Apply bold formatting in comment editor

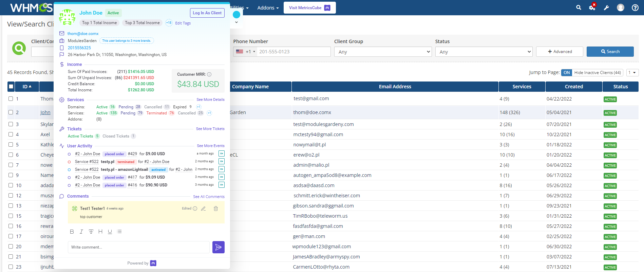[x=72, y=232]
